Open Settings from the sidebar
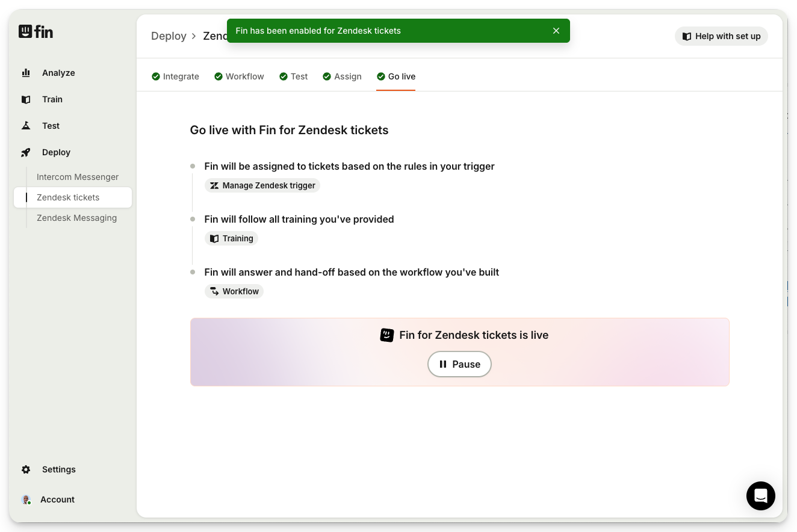This screenshot has height=532, width=797. [58, 469]
